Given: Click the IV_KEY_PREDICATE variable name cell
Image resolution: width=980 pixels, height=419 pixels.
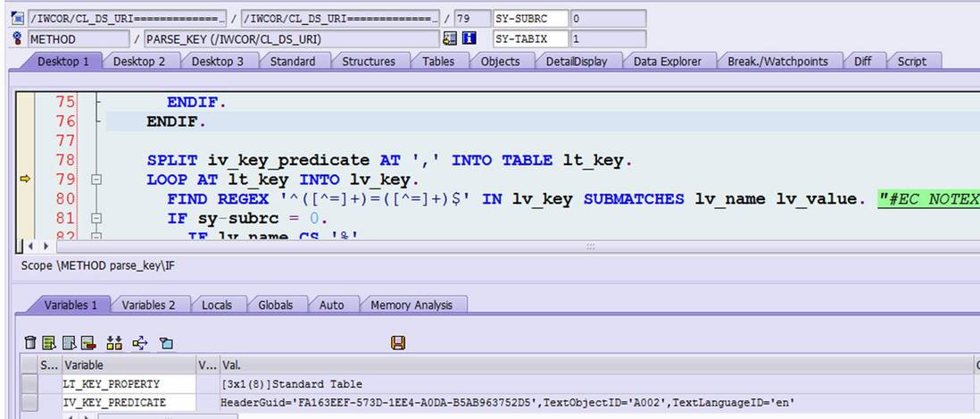Looking at the screenshot, I should [129, 402].
